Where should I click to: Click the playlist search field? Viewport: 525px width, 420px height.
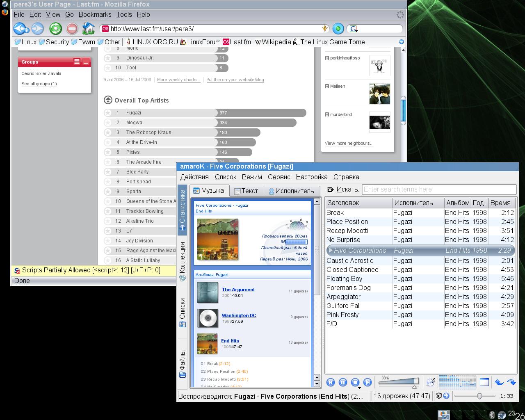pyautogui.click(x=439, y=189)
